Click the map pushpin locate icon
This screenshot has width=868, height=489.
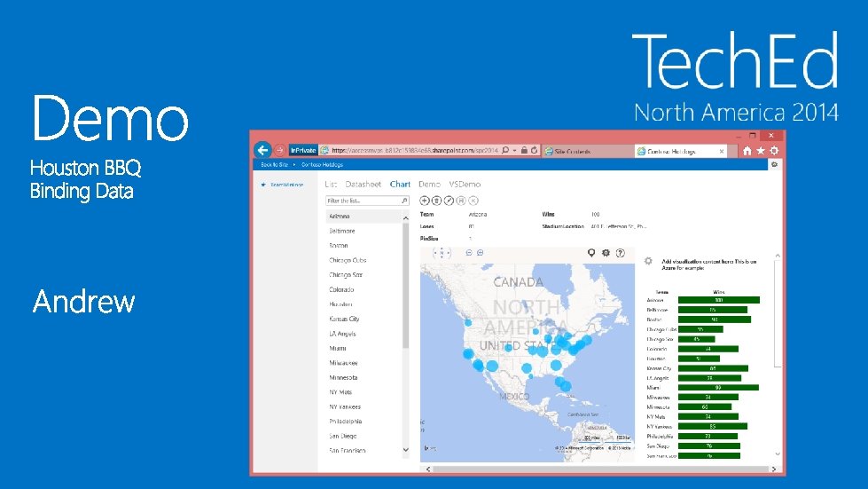(591, 253)
